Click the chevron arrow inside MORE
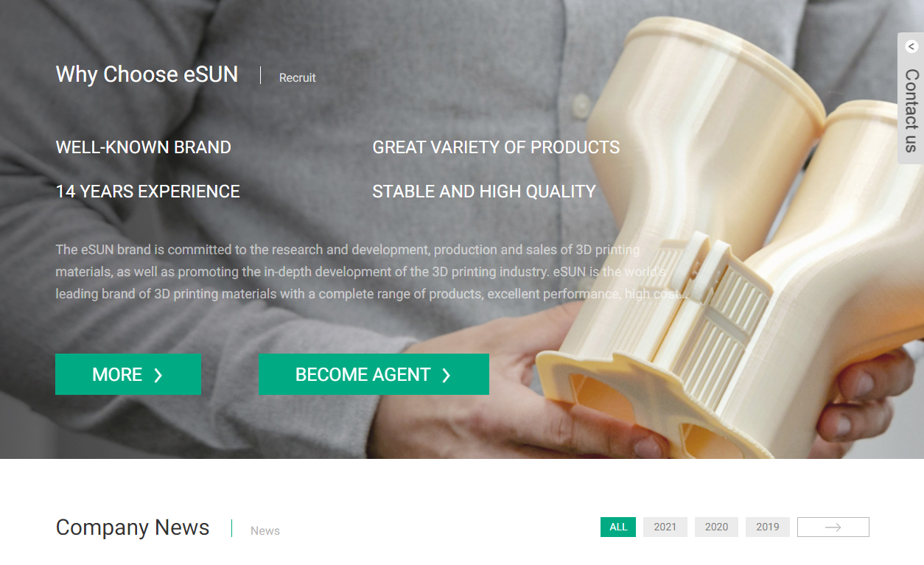924x565 pixels. pyautogui.click(x=158, y=375)
